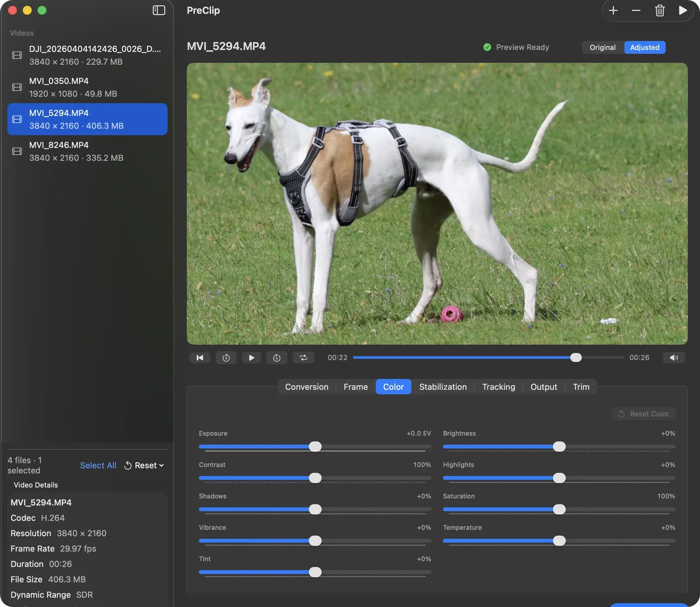The height and width of the screenshot is (607, 700).
Task: Select MVI_0350.MP4 in the video list
Action: [87, 87]
